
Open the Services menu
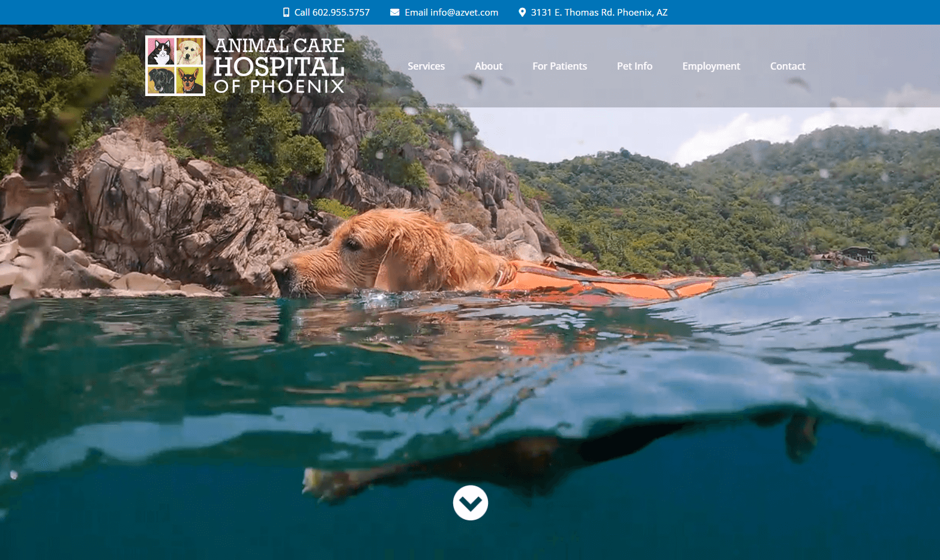(x=426, y=66)
